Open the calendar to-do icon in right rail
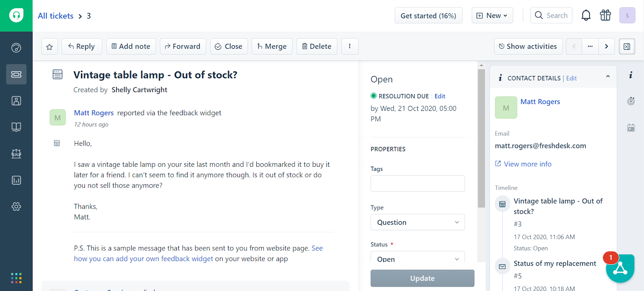 (x=631, y=128)
